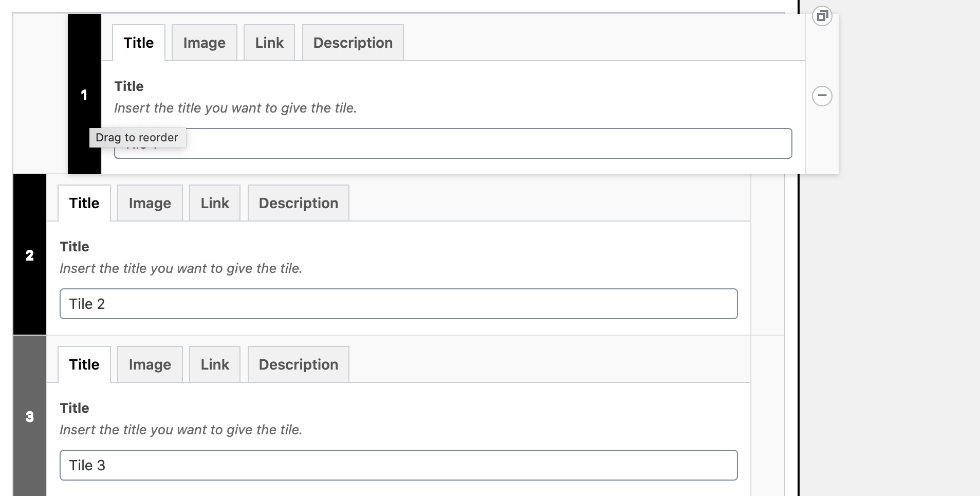Viewport: 980px width, 496px height.
Task: Switch to the Image tab in row 1
Action: click(204, 43)
